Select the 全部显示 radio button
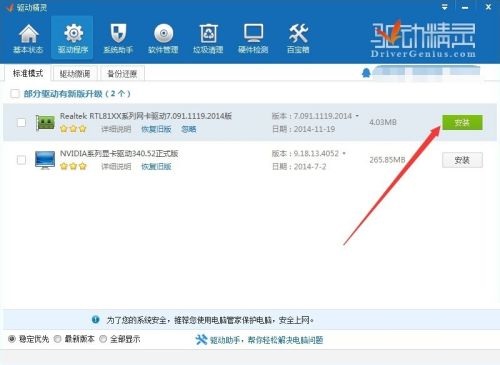This screenshot has width=500, height=365. 103,339
